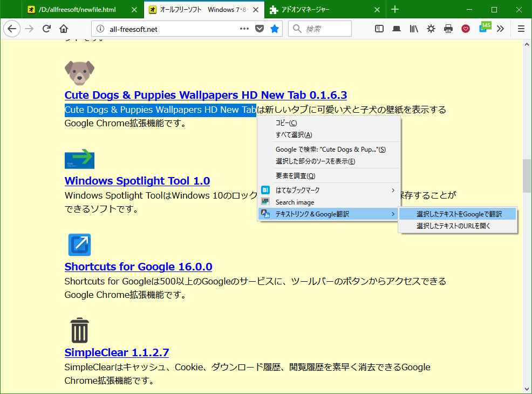Save page to Pocket icon

click(x=260, y=29)
